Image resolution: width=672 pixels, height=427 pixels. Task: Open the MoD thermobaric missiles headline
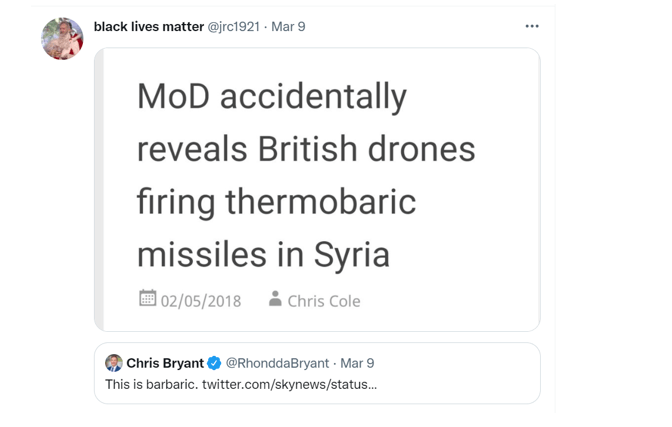(305, 175)
